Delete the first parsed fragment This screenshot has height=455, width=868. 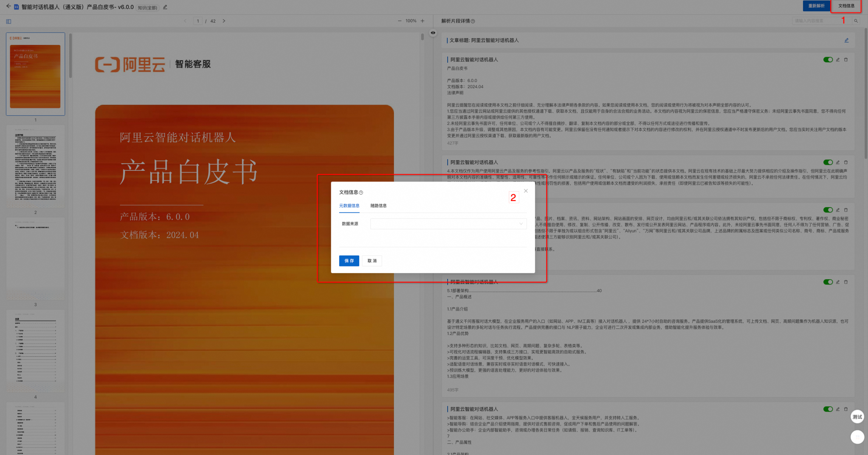846,60
